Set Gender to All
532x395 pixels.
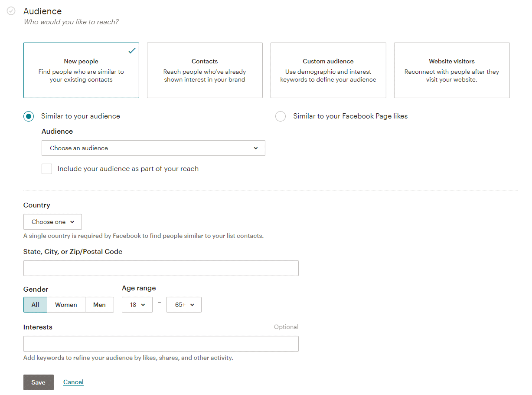pos(35,305)
